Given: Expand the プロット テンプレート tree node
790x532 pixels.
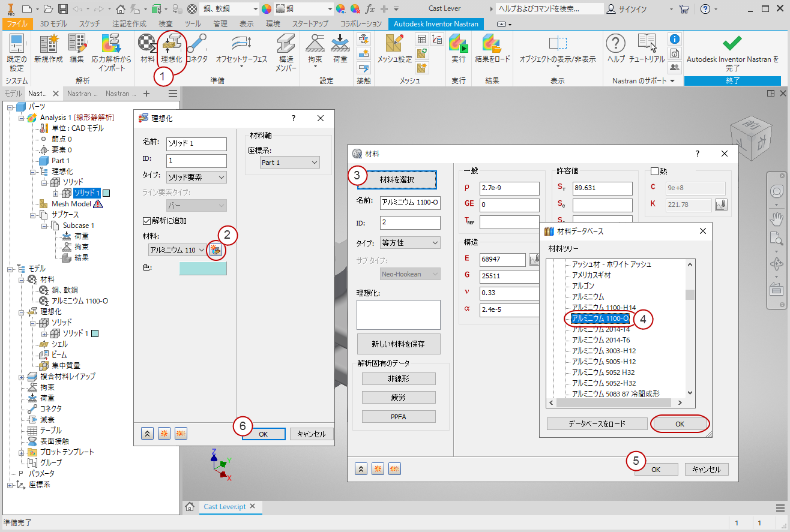Looking at the screenshot, I should tap(22, 452).
